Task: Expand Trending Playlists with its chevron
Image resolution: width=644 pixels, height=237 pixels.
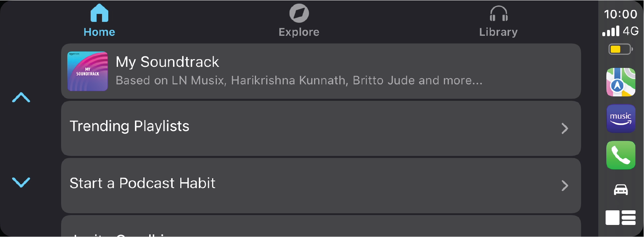Action: 565,129
